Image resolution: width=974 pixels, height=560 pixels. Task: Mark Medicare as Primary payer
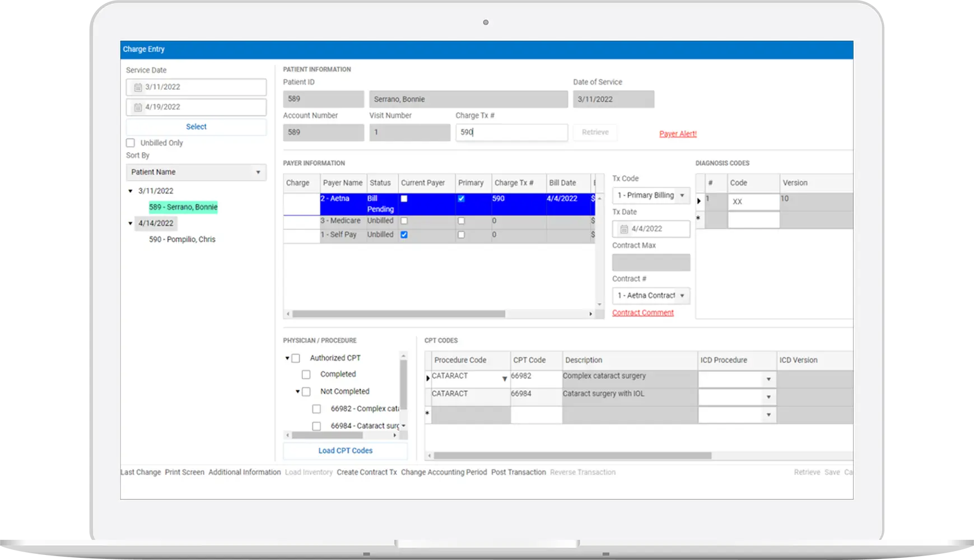pos(461,221)
